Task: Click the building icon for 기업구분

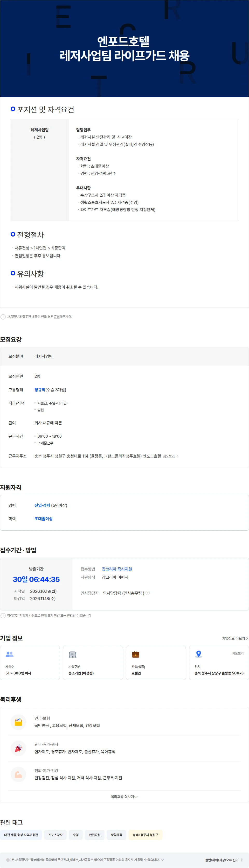Action: click(73, 654)
